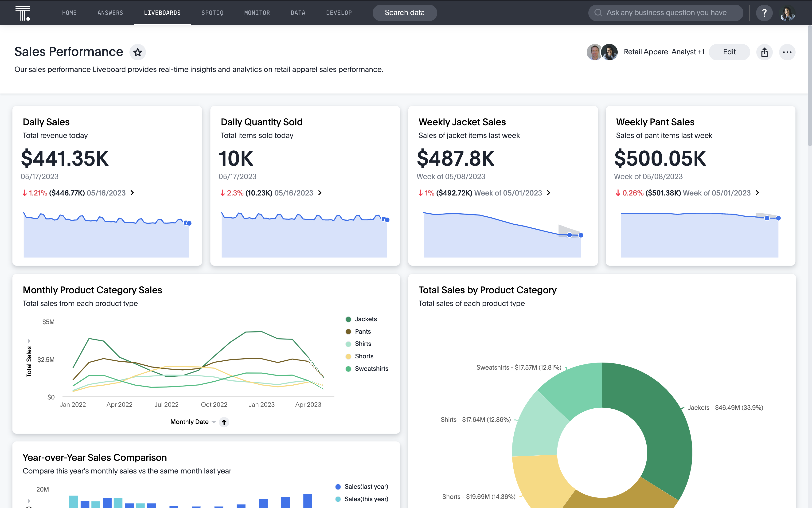
Task: Click the Search data button
Action: point(405,13)
